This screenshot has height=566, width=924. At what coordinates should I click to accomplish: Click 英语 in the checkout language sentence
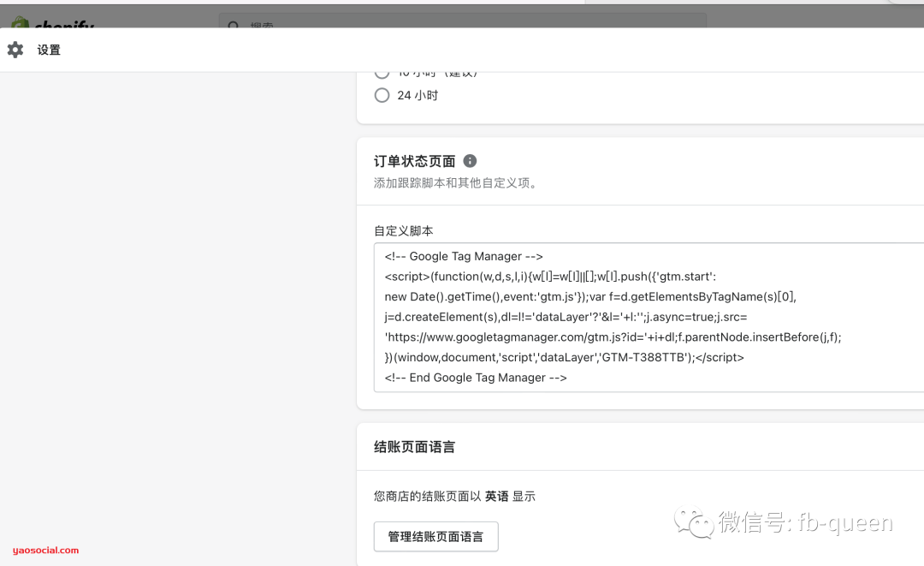496,496
